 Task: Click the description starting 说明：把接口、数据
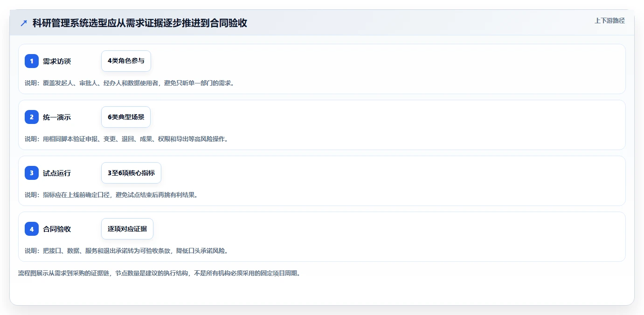(126, 251)
